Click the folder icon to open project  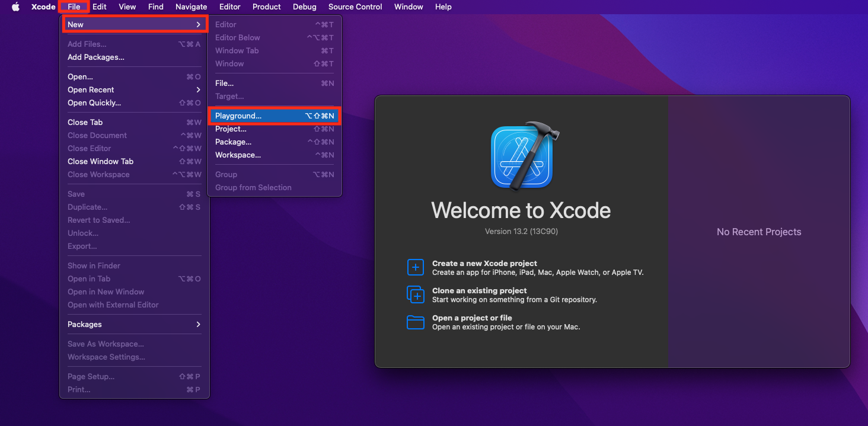click(x=416, y=322)
